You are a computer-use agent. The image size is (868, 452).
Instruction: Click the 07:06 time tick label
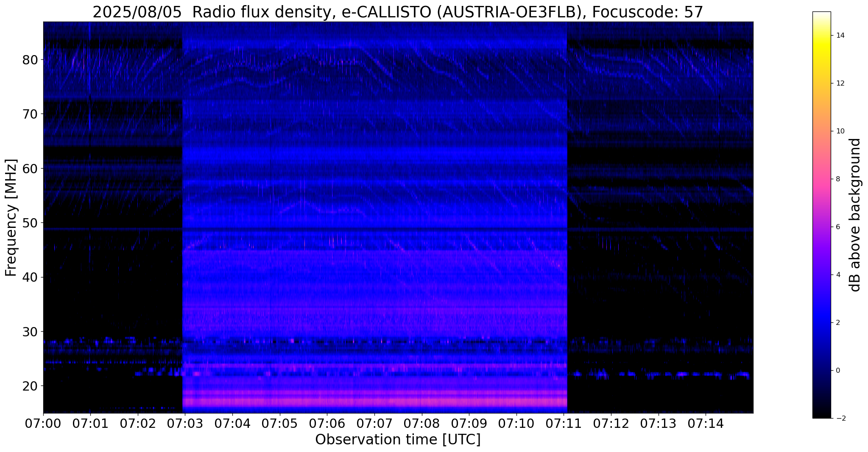click(x=327, y=424)
